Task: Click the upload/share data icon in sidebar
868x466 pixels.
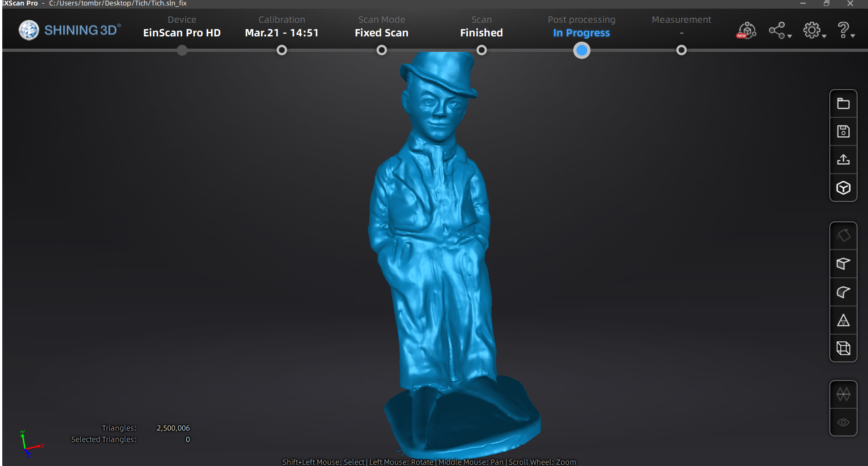Action: (843, 160)
